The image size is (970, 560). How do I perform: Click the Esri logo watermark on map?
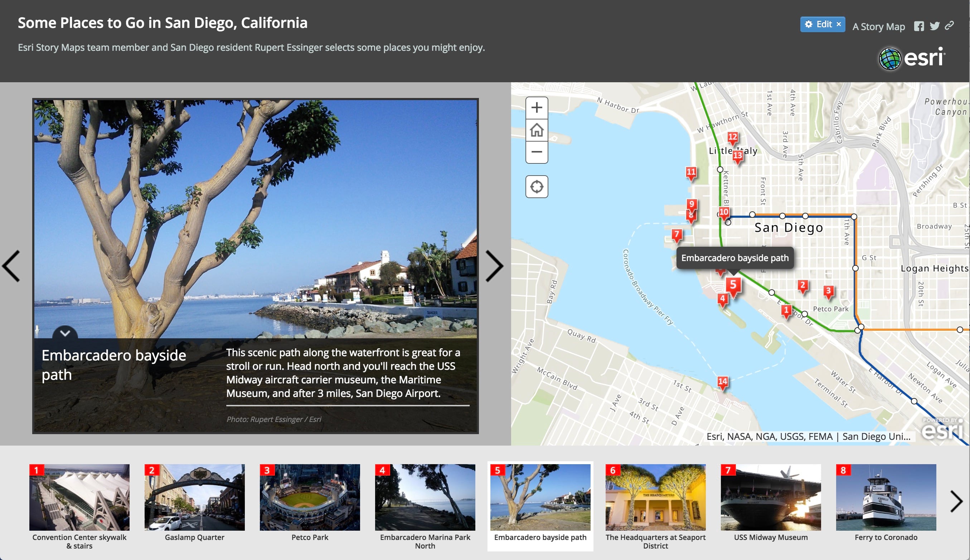click(x=941, y=430)
